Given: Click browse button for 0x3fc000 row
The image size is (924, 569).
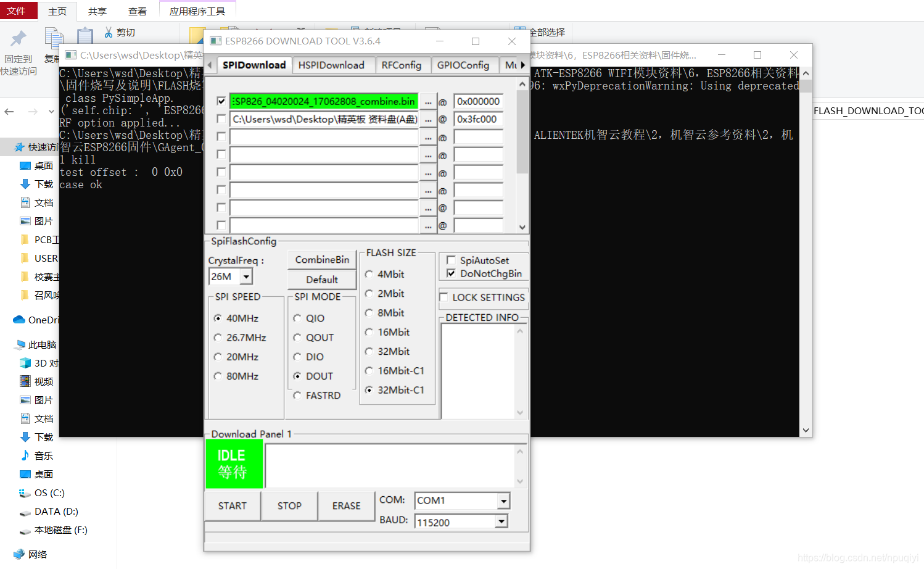Looking at the screenshot, I should pyautogui.click(x=428, y=120).
